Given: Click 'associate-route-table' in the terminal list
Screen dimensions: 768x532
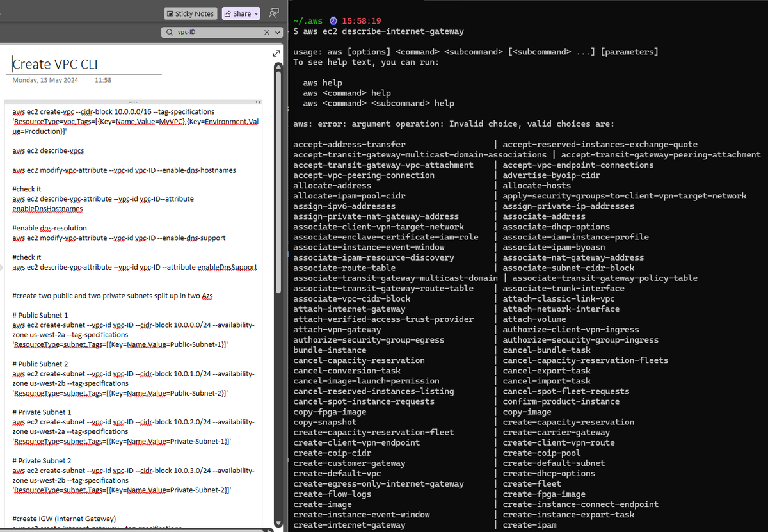Looking at the screenshot, I should [x=344, y=268].
